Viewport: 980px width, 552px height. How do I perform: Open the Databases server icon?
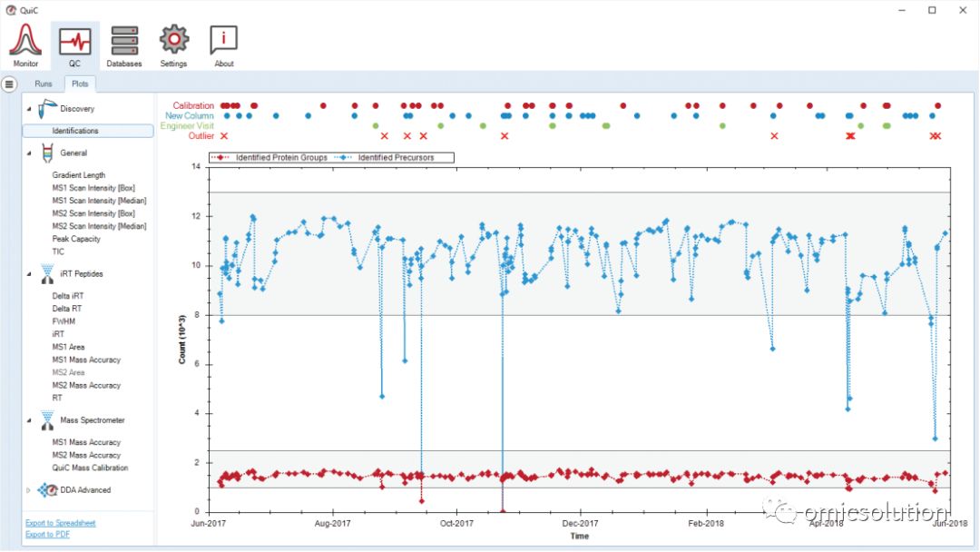pos(124,41)
